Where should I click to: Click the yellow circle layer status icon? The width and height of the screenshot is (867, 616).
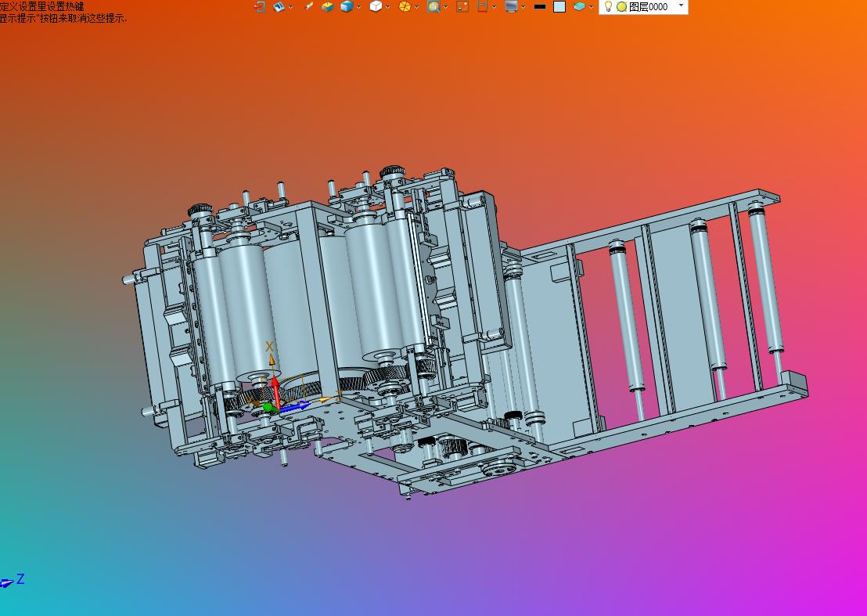pos(621,6)
